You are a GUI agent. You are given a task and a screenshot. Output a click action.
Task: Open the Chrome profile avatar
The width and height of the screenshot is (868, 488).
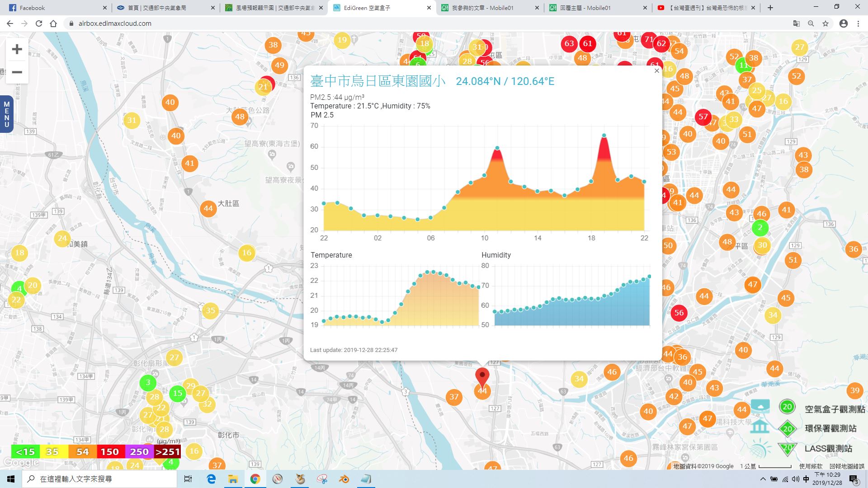pyautogui.click(x=843, y=23)
